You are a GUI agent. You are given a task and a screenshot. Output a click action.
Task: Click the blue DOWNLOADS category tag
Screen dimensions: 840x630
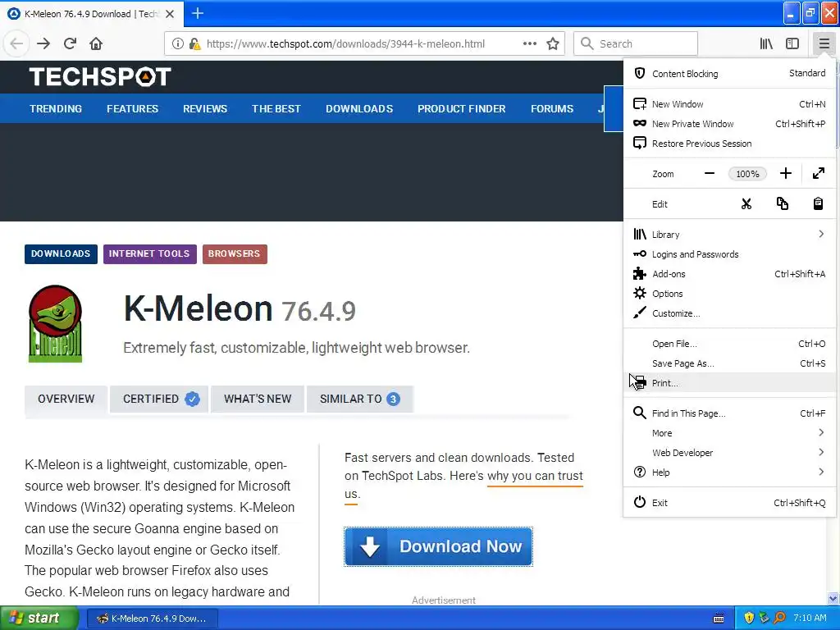pos(61,254)
